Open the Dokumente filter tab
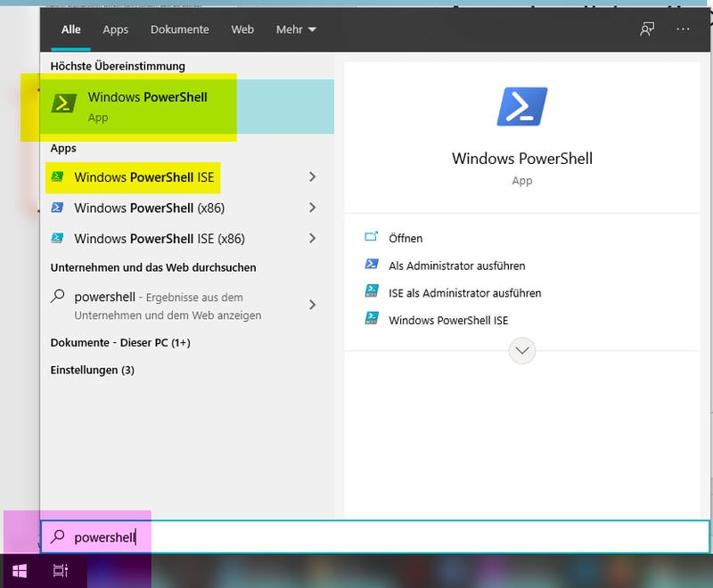The width and height of the screenshot is (713, 588). 180,29
